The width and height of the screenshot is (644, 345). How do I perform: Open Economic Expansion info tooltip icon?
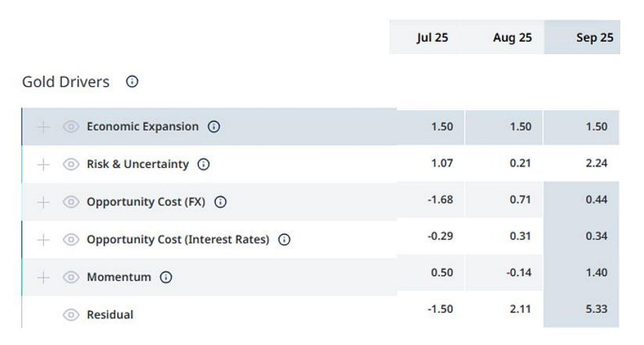pos(214,127)
